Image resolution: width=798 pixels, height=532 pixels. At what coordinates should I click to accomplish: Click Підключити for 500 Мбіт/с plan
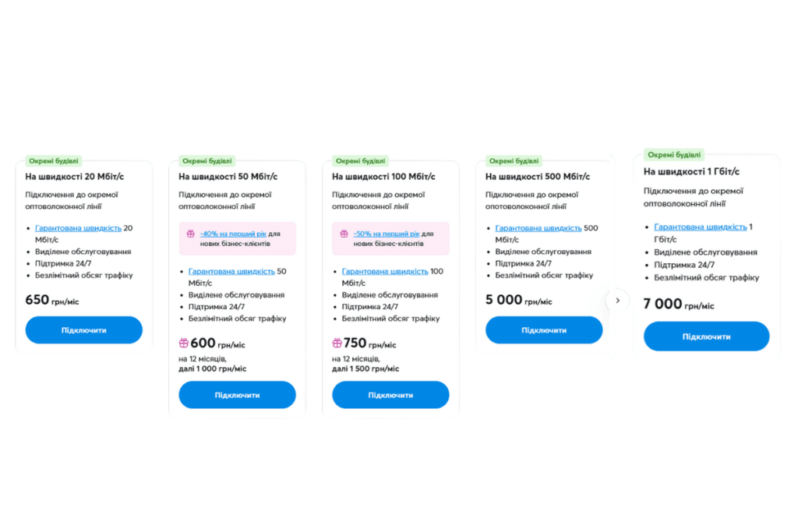coord(544,330)
